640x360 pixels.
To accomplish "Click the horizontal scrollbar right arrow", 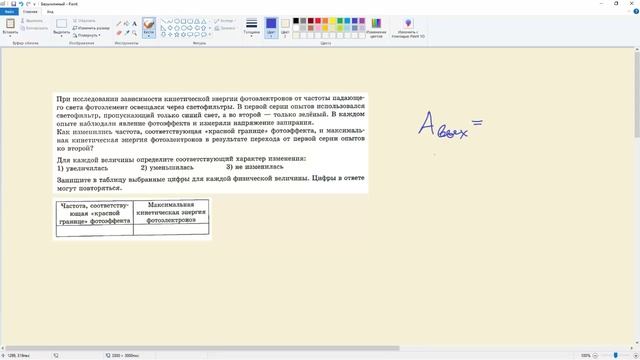I will pos(631,348).
